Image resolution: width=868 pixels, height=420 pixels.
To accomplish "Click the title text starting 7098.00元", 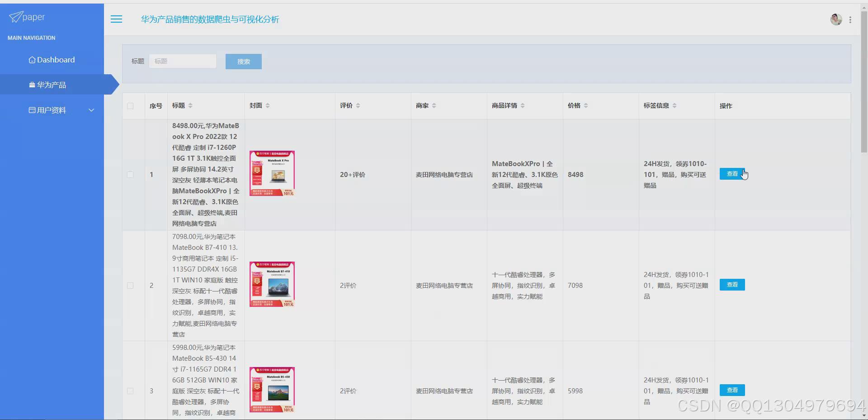I will (205, 286).
